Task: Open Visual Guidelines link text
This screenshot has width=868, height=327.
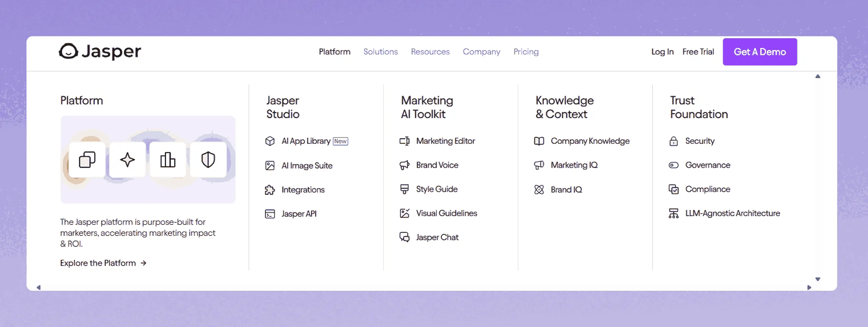Action: click(446, 213)
